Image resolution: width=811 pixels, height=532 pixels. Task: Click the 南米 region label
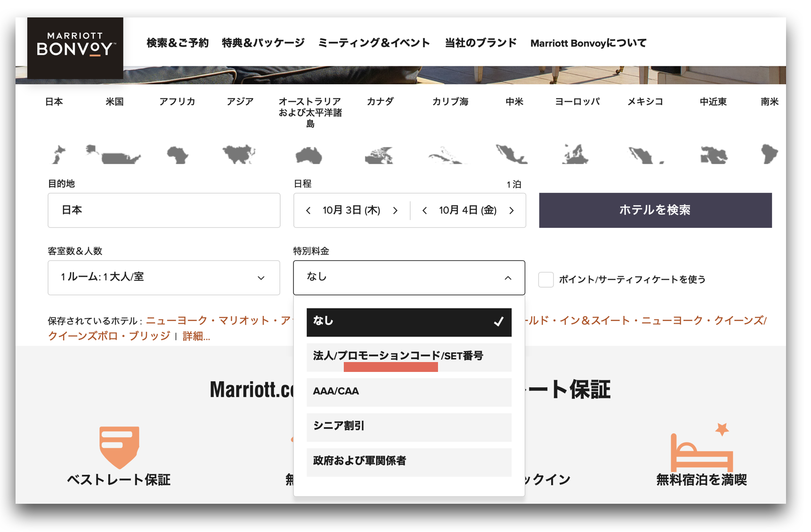tap(770, 102)
